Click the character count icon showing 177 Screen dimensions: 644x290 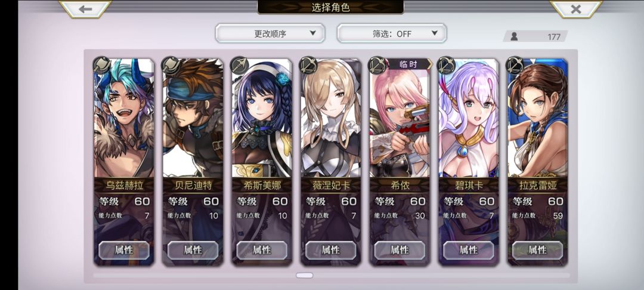514,36
